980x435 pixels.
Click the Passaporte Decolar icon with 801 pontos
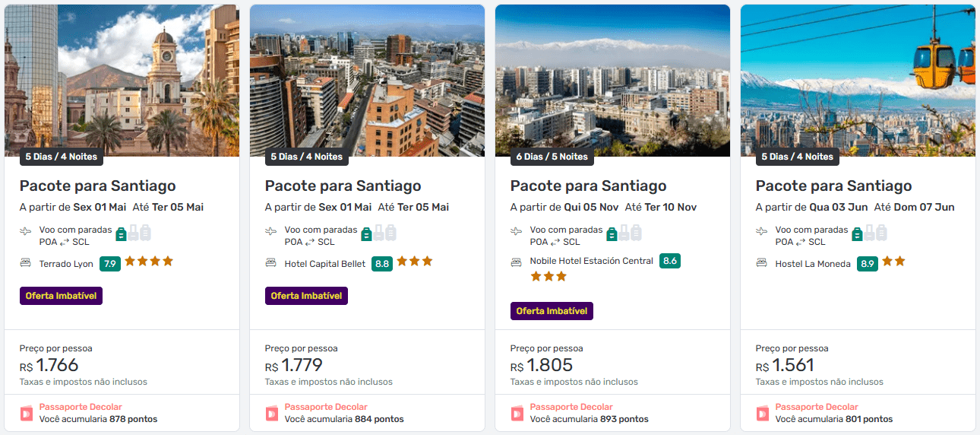point(763,413)
